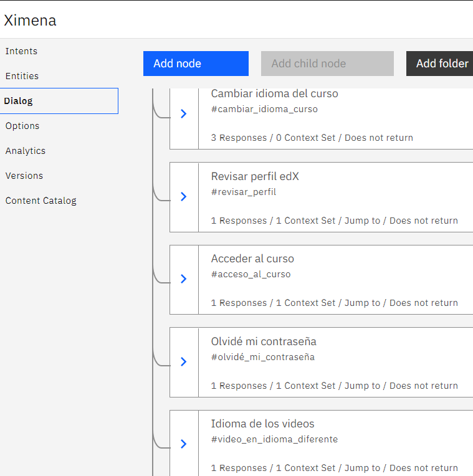Viewport: 473px width, 476px height.
Task: Expand the Olvidé mi contraseña node chevron
Action: click(184, 362)
